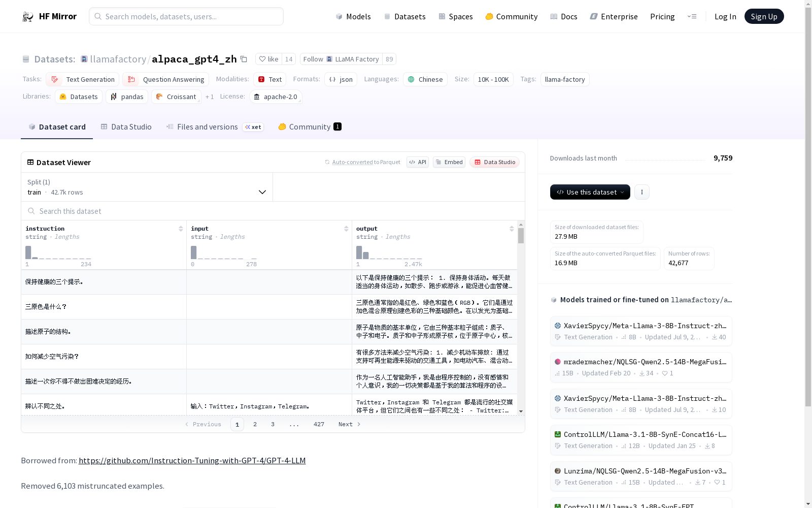Click the Sign Up button
This screenshot has width=812, height=508.
click(x=764, y=16)
